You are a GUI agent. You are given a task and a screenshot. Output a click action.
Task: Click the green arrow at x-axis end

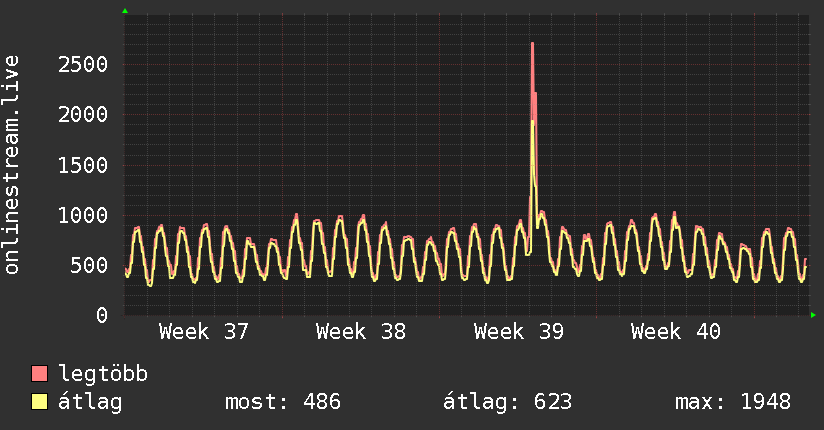(813, 315)
